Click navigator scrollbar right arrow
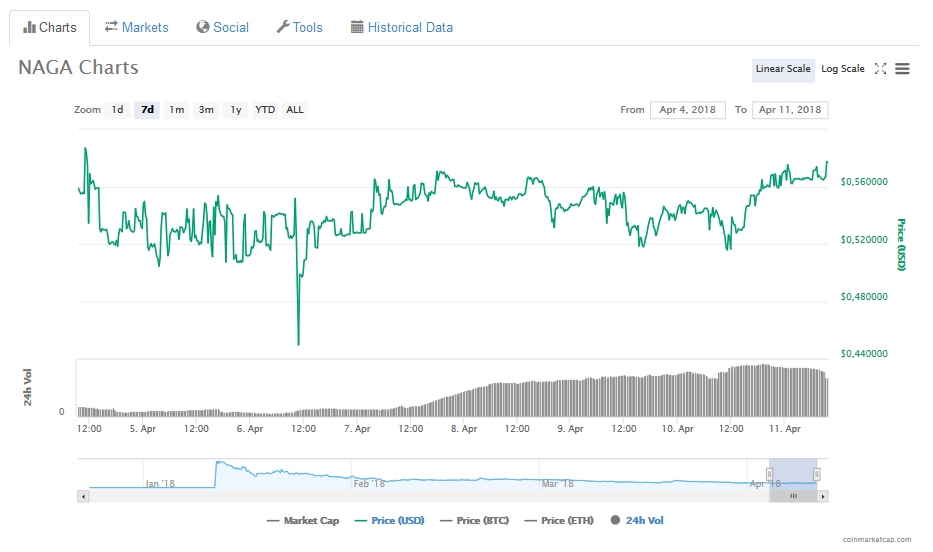The height and width of the screenshot is (552, 933). click(x=823, y=496)
